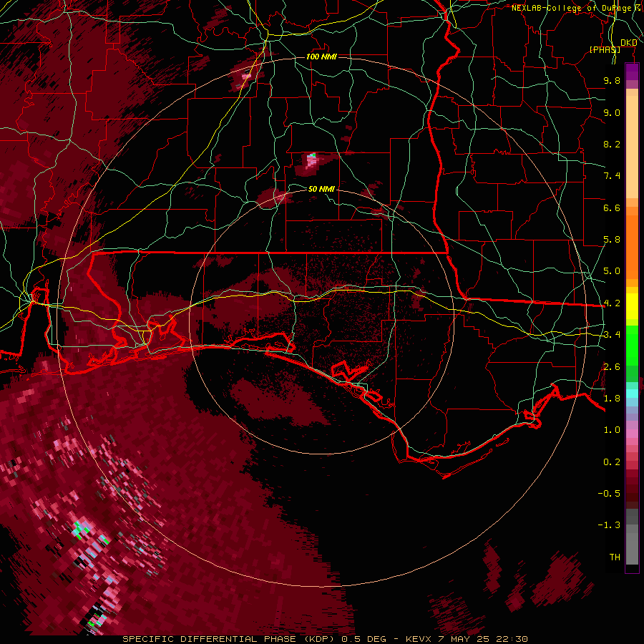The height and width of the screenshot is (644, 644).
Task: Click the 3.4 legend value
Action: point(612,335)
